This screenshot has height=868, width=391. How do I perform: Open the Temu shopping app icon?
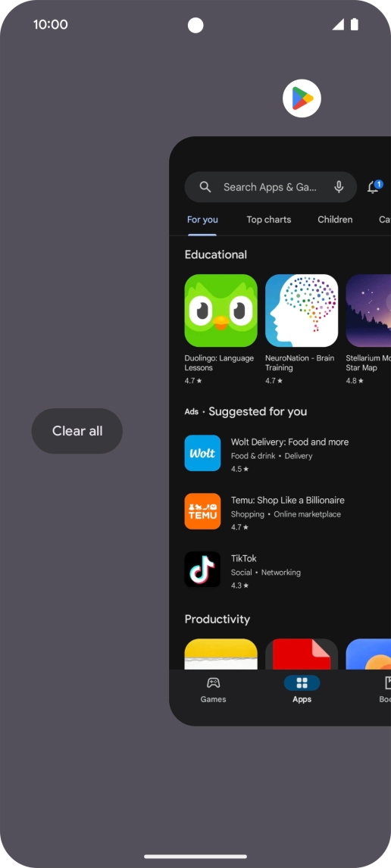(203, 511)
